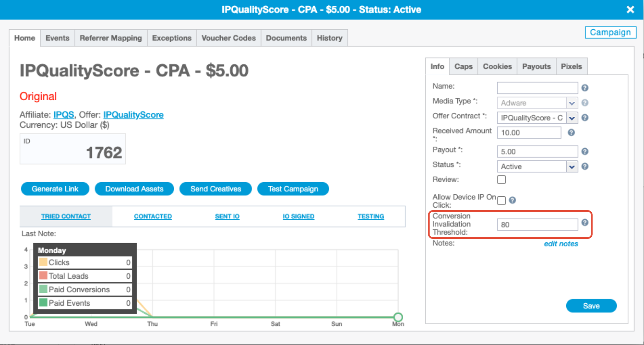Viewport: 644px width, 345px height.
Task: Close the campaign dialog with X icon
Action: (x=630, y=10)
